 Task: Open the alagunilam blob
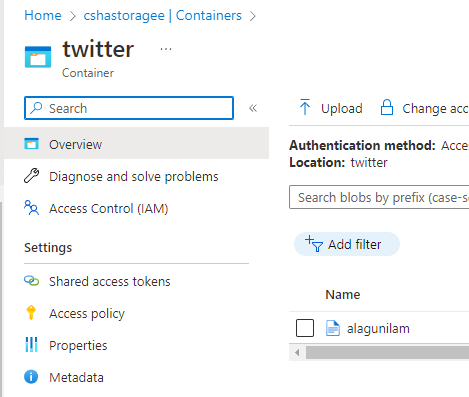[378, 328]
